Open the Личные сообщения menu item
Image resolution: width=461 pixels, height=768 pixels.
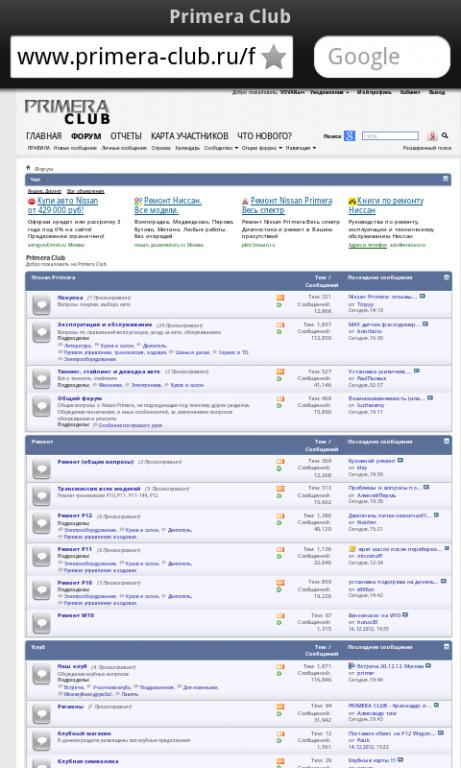124,148
